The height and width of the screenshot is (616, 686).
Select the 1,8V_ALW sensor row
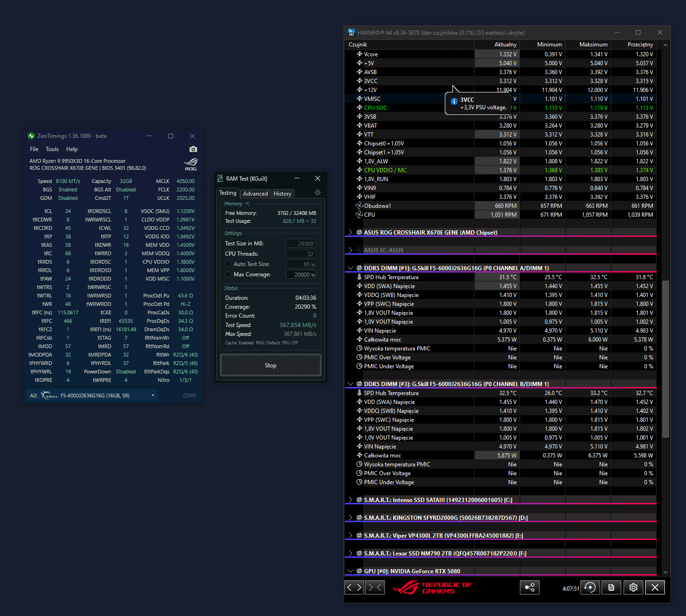click(501, 161)
